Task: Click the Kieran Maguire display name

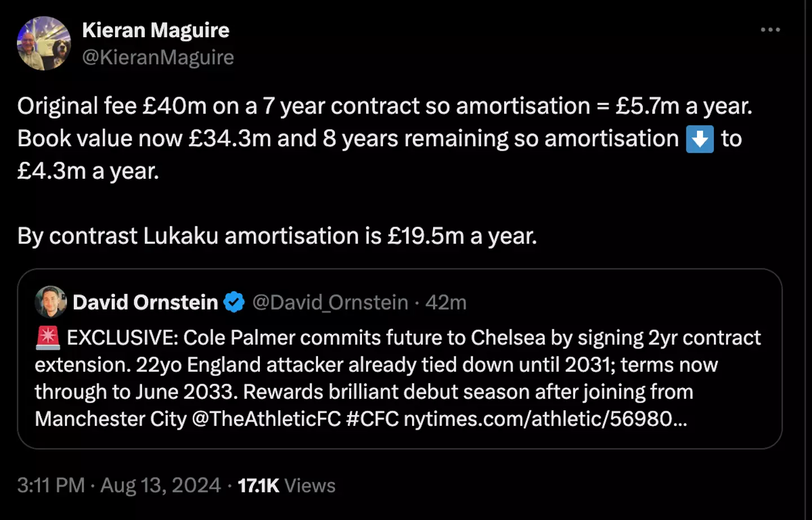Action: pos(156,30)
